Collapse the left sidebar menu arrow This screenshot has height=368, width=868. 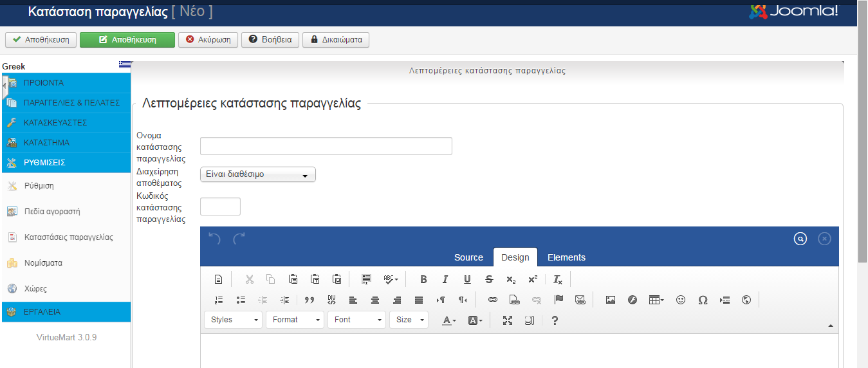click(5, 86)
